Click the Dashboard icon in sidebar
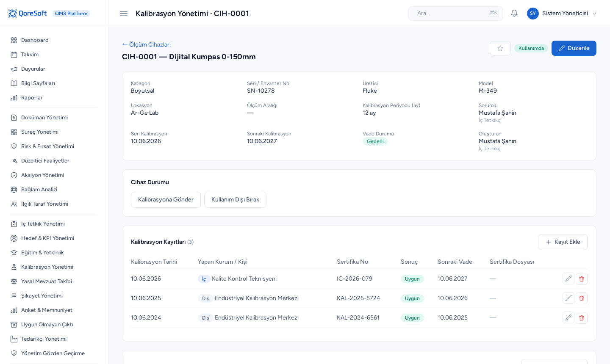This screenshot has height=364, width=610. [x=14, y=40]
